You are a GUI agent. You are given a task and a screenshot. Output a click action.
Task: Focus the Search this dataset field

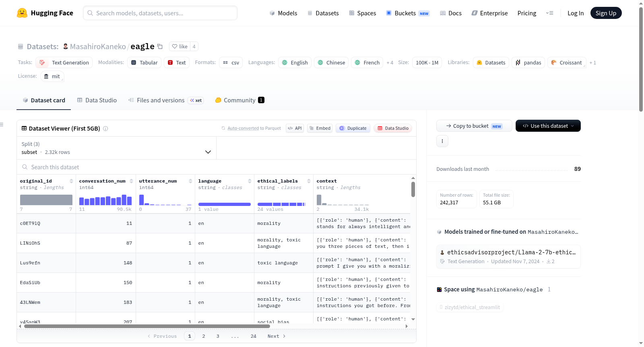(x=217, y=167)
